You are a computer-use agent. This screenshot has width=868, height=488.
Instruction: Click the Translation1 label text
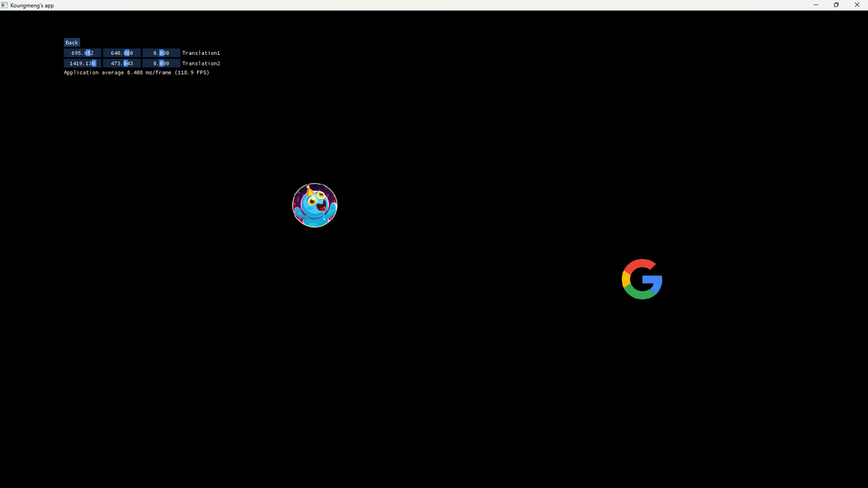click(201, 53)
